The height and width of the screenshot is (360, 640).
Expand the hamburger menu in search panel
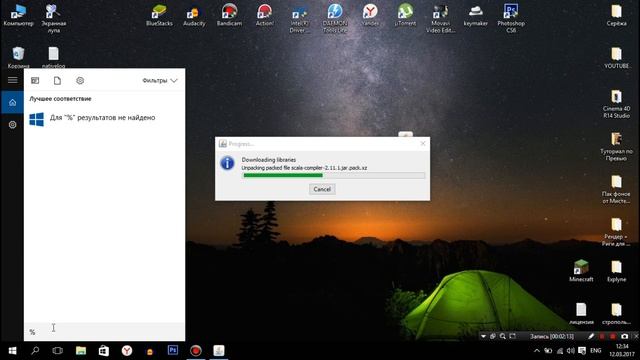point(13,80)
